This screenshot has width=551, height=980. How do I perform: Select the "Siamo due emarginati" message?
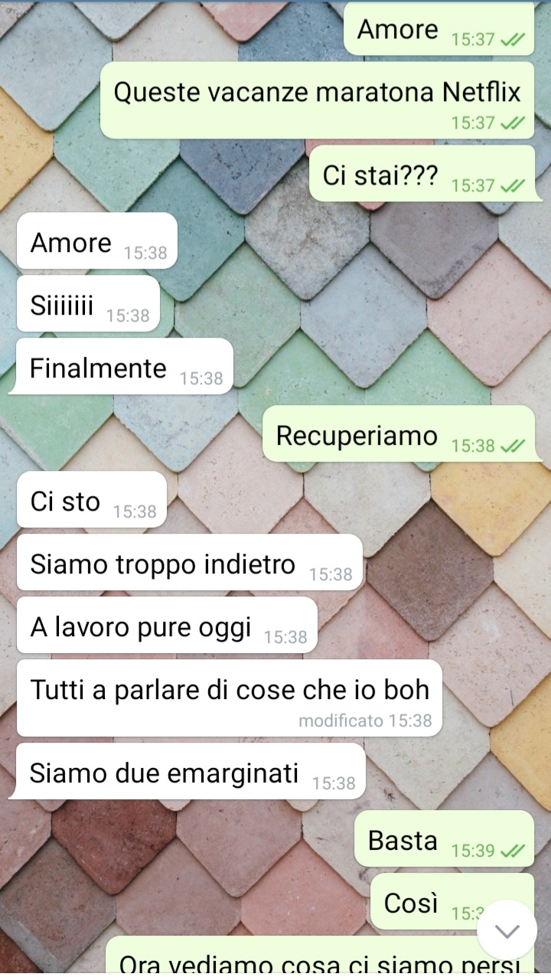coord(187,771)
